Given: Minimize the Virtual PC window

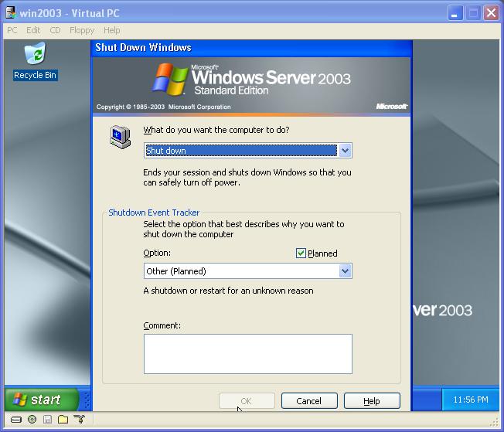Looking at the screenshot, I should click(455, 13).
